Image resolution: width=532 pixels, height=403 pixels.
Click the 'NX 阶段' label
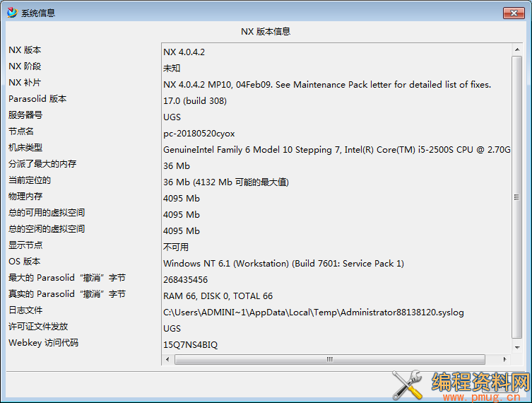[x=25, y=66]
